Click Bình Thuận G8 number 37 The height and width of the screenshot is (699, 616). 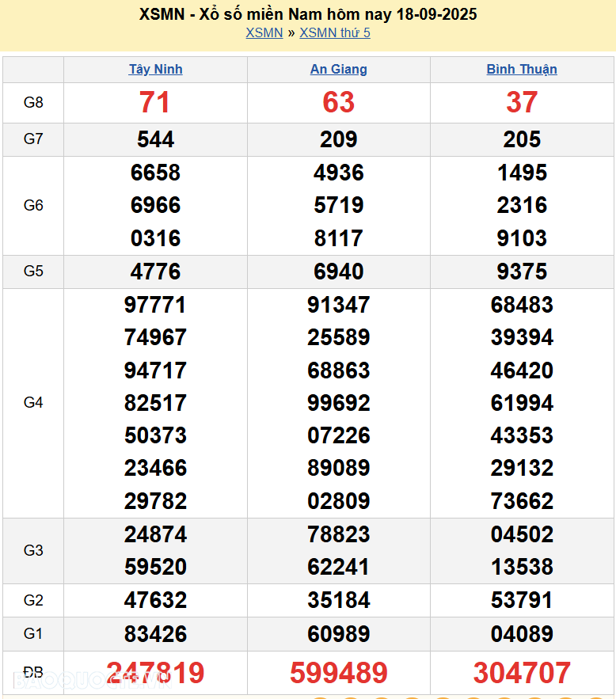522,102
